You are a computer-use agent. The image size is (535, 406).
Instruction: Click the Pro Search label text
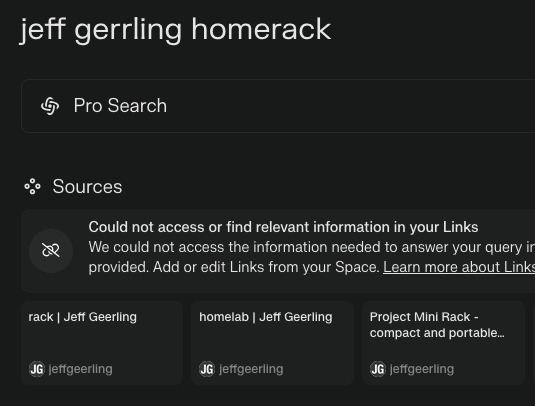120,106
